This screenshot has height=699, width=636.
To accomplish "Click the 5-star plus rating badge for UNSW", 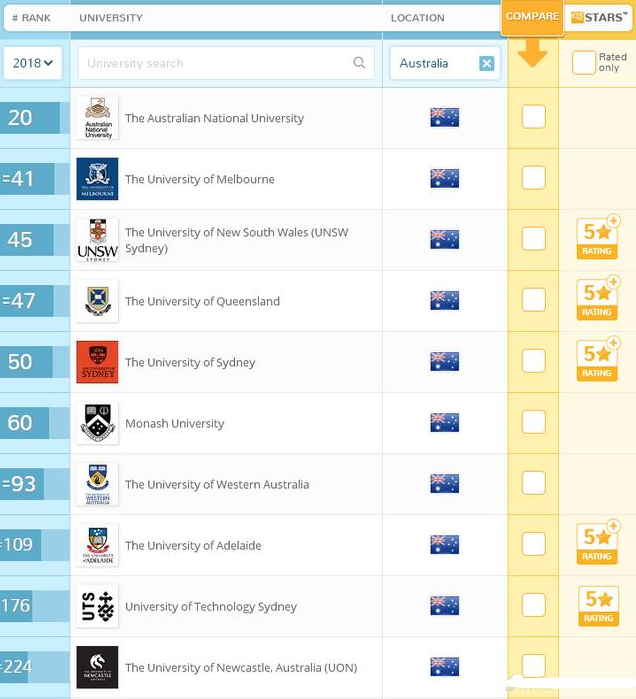I will (598, 237).
